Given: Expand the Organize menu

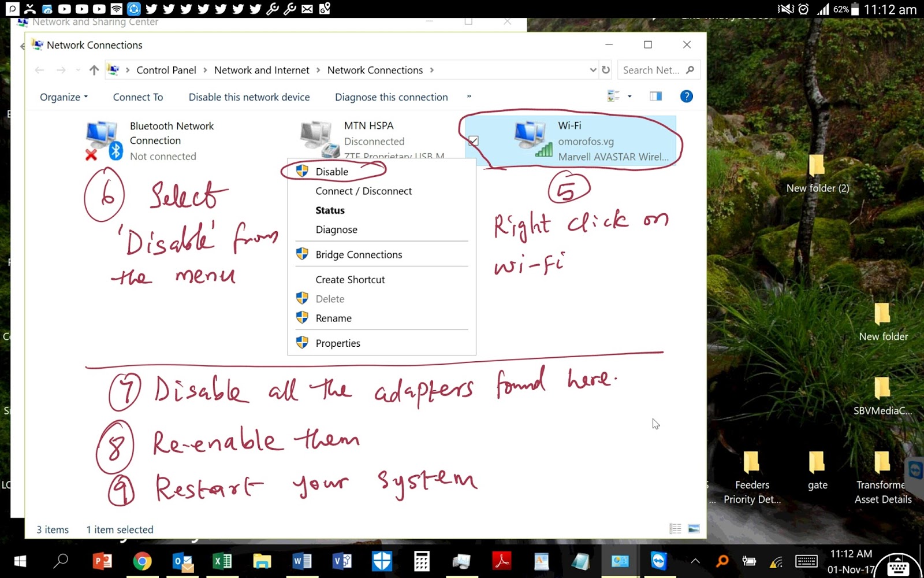Looking at the screenshot, I should pyautogui.click(x=62, y=97).
